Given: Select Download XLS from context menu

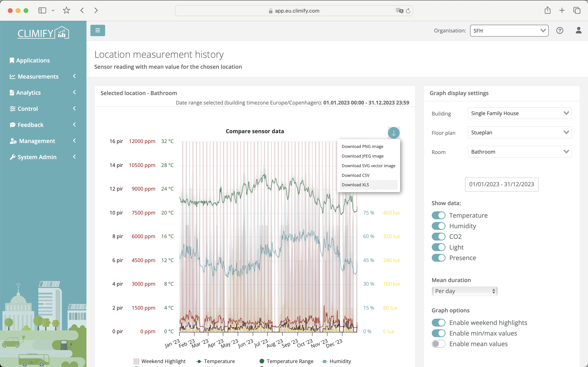Looking at the screenshot, I should coord(355,185).
